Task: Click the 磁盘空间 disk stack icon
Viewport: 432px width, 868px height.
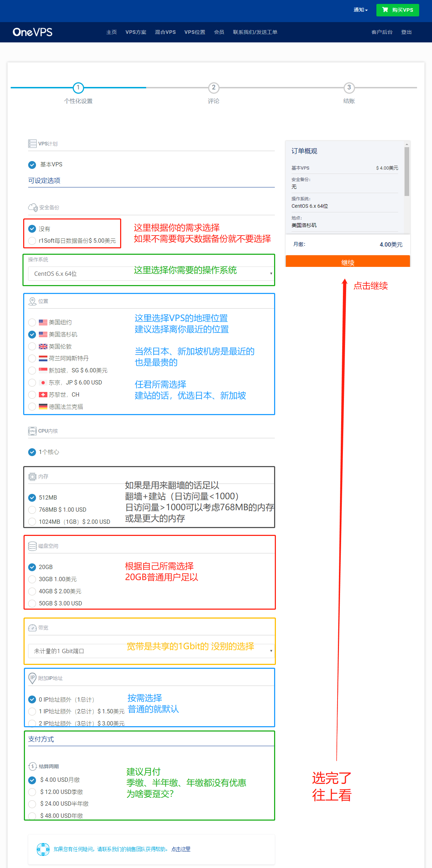Action: [32, 546]
